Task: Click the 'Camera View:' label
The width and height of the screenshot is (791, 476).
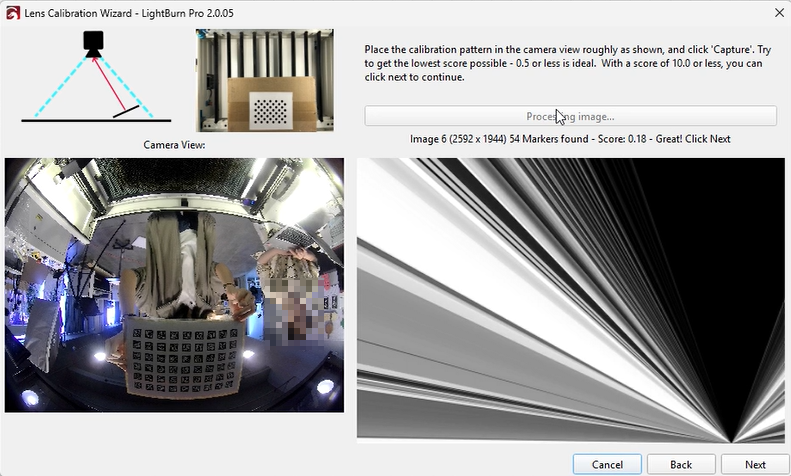Action: (174, 145)
